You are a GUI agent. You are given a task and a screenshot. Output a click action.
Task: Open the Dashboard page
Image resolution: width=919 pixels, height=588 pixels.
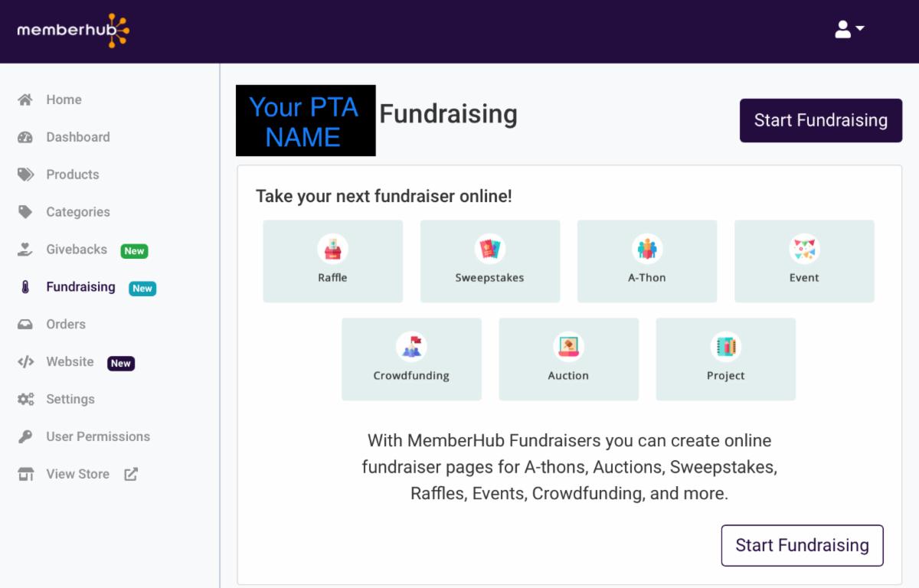point(77,137)
